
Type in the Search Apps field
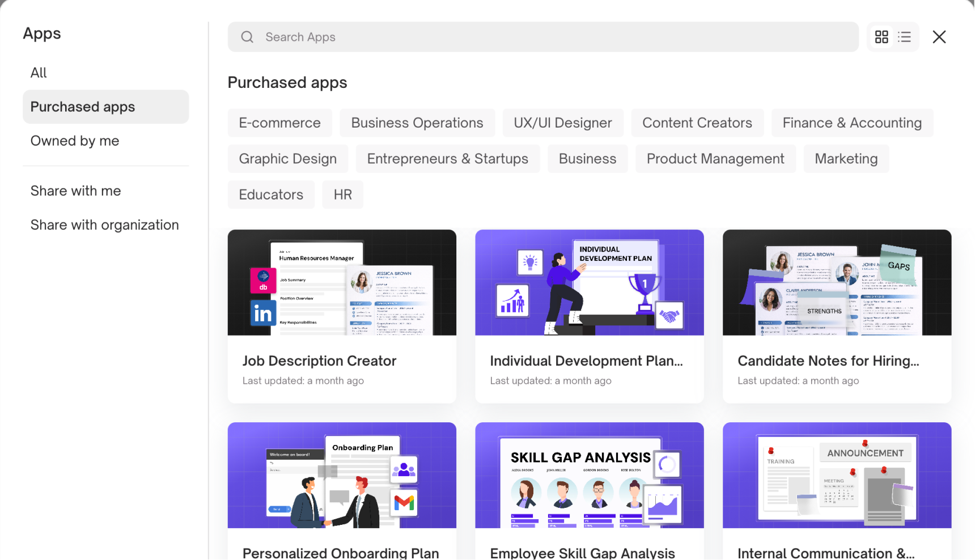click(556, 37)
